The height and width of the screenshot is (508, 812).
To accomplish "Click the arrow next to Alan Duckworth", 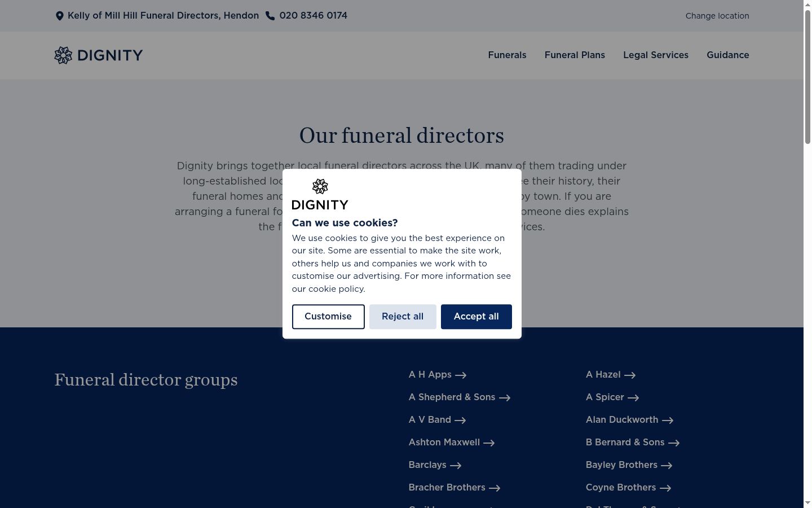I will coord(668,421).
